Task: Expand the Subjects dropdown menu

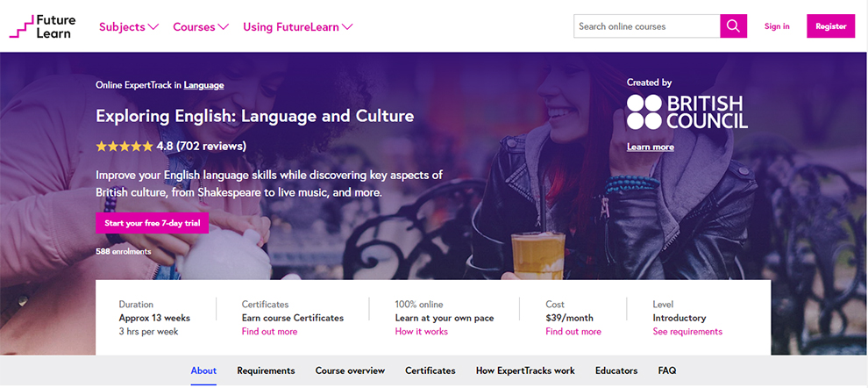Action: coord(129,26)
